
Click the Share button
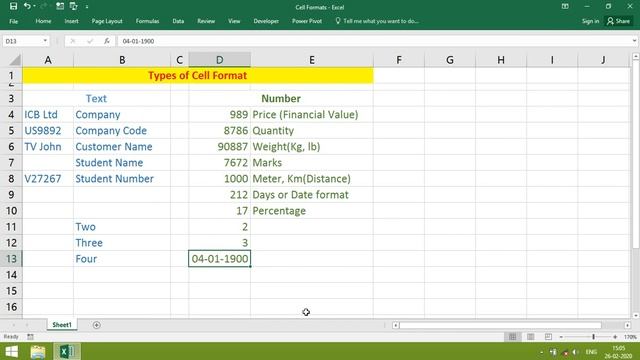click(x=619, y=21)
